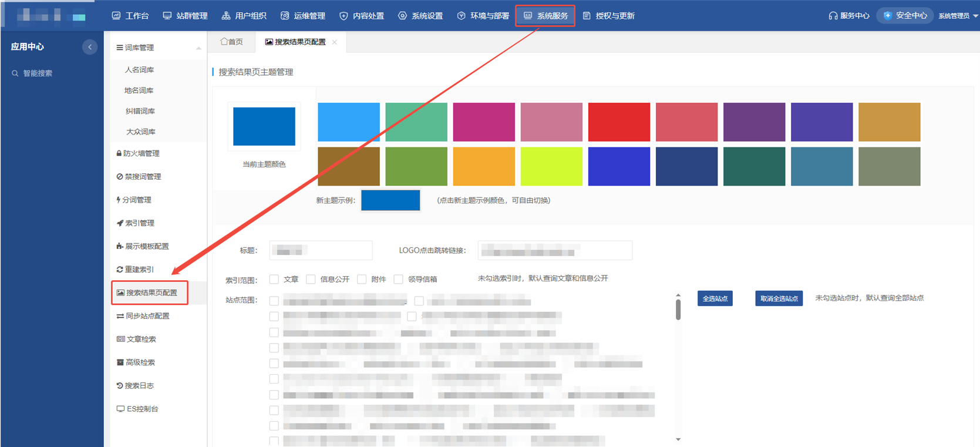This screenshot has width=980, height=447.
Task: Enable the 信息公开 checkbox
Action: (x=311, y=279)
